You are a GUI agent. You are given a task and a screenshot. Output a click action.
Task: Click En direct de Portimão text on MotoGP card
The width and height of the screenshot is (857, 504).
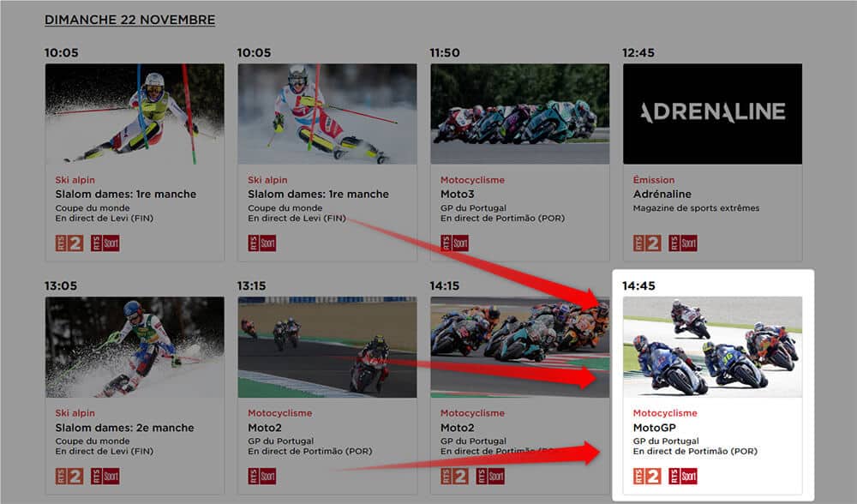(695, 452)
